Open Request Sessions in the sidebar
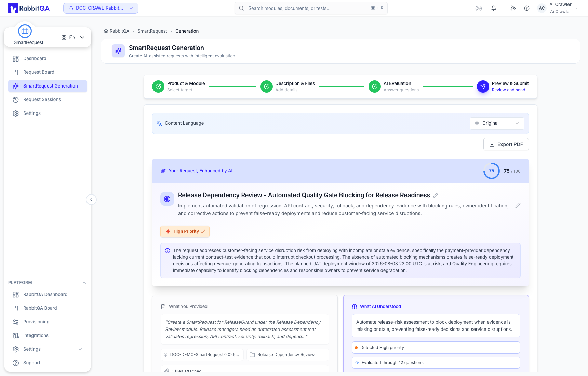 48,99
